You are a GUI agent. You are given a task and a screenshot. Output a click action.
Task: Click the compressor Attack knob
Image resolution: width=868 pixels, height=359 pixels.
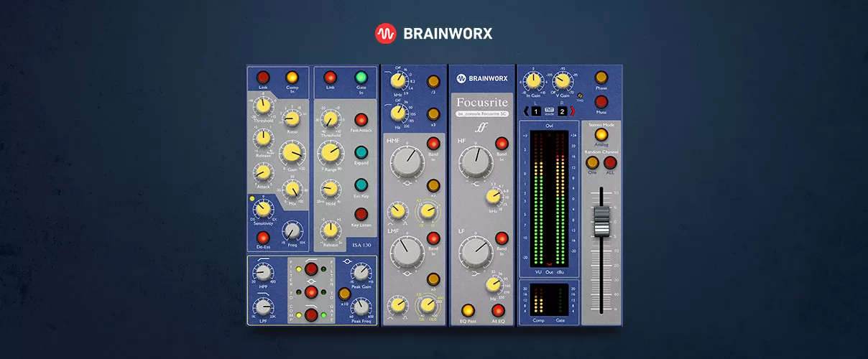[x=264, y=172]
